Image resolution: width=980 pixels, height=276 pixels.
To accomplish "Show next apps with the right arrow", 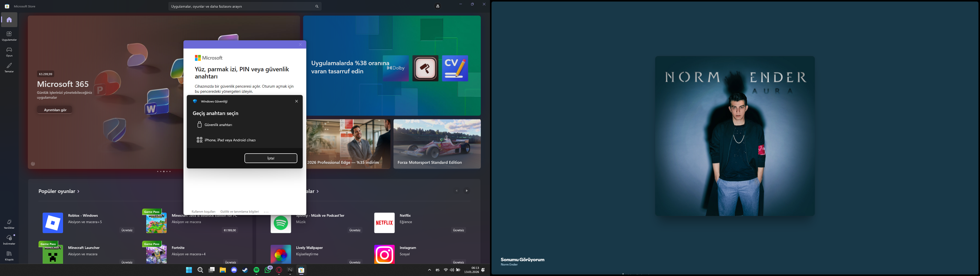I will click(467, 191).
